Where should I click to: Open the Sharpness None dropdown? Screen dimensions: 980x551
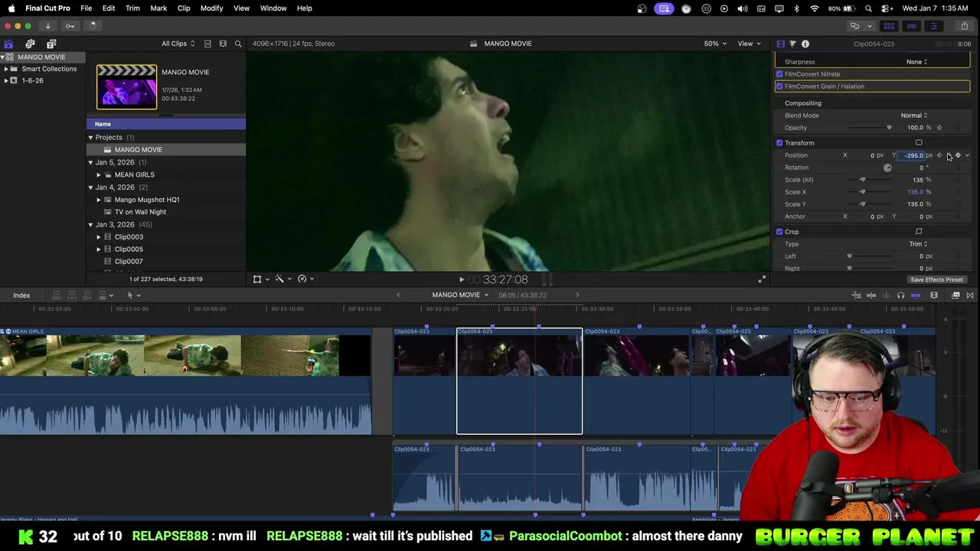click(916, 62)
